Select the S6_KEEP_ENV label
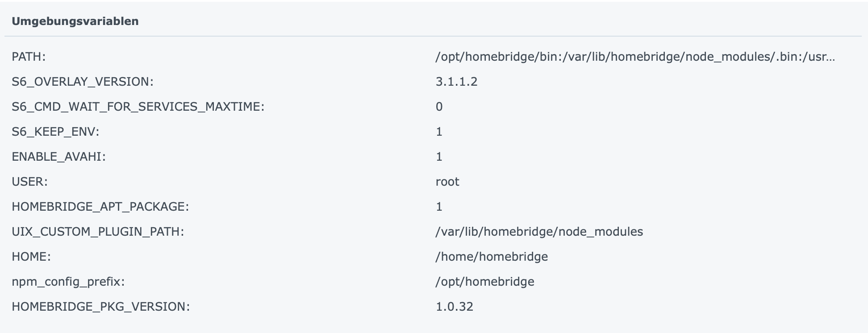The image size is (868, 333). (55, 132)
